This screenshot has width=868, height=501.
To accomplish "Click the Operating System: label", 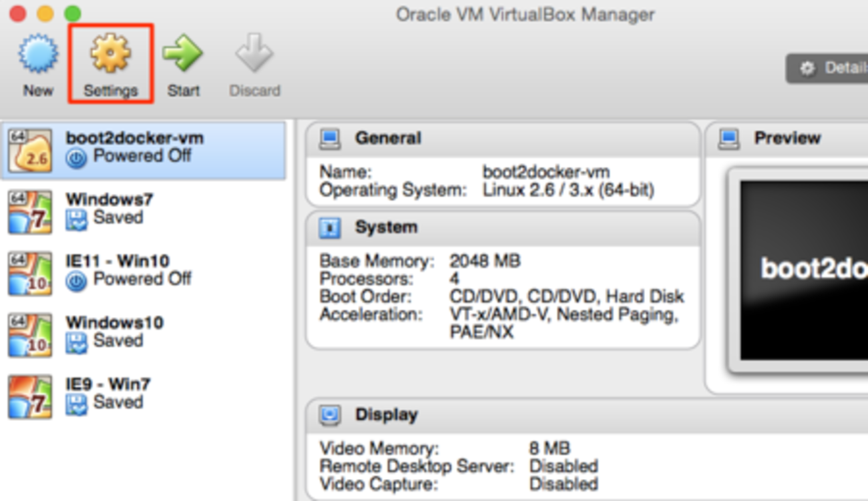I will [393, 190].
